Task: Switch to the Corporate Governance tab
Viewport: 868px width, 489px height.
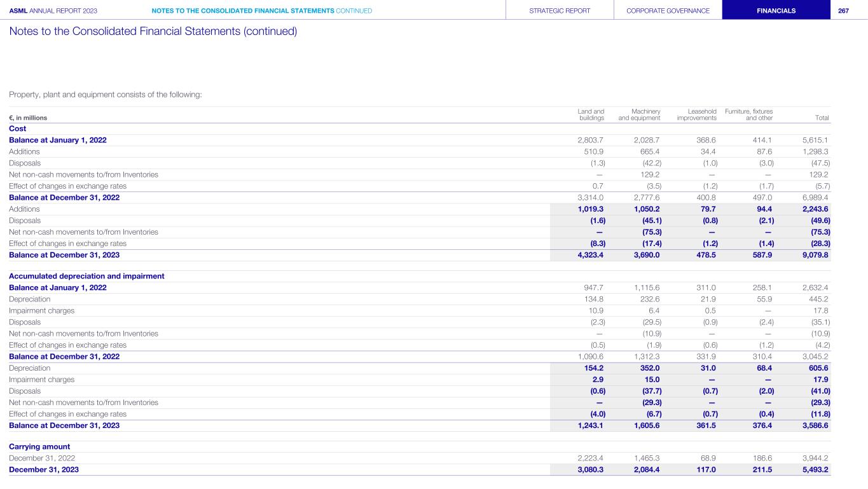Action: coord(668,11)
